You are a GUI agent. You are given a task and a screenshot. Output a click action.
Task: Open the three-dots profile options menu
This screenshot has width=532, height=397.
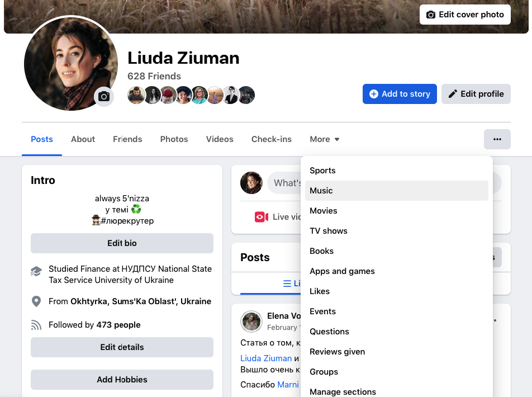click(497, 139)
